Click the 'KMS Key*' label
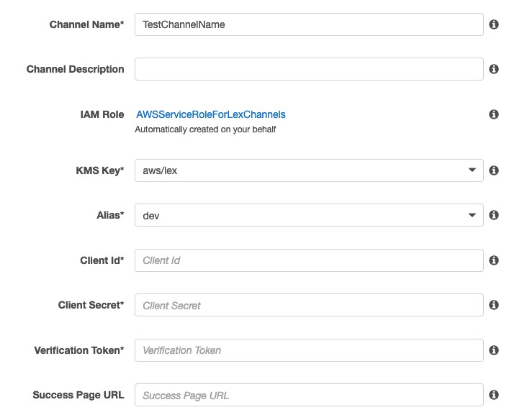 click(x=100, y=170)
